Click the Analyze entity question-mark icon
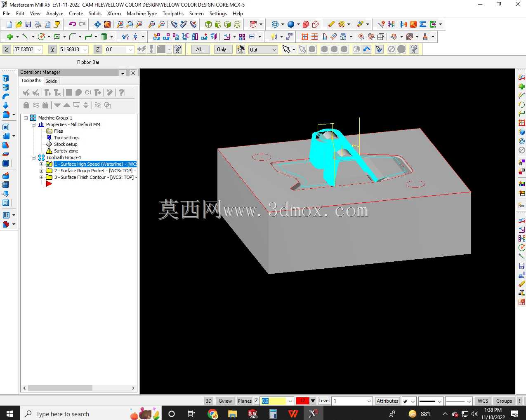Image resolution: width=526 pixels, height=420 pixels. click(382, 24)
